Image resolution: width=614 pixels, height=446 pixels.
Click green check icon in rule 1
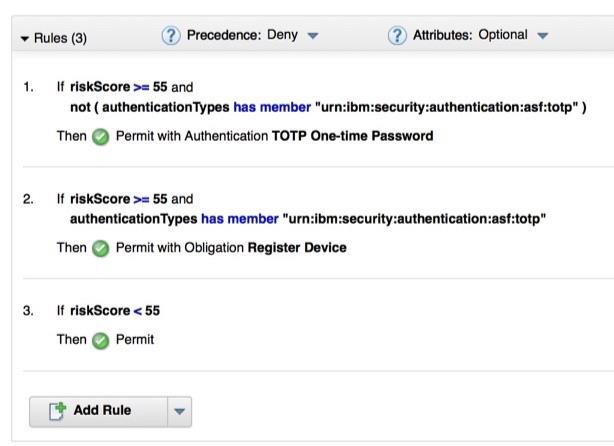[100, 136]
